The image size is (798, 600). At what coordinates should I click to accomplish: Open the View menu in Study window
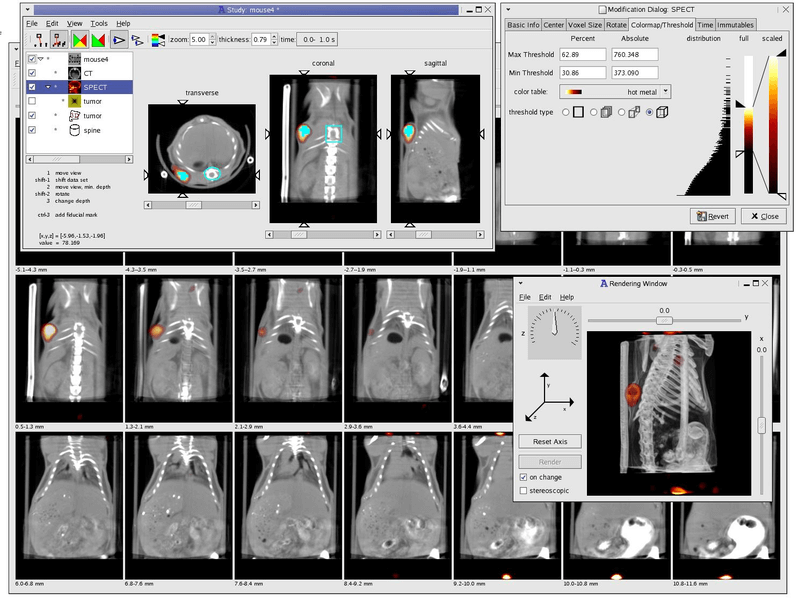[x=74, y=23]
